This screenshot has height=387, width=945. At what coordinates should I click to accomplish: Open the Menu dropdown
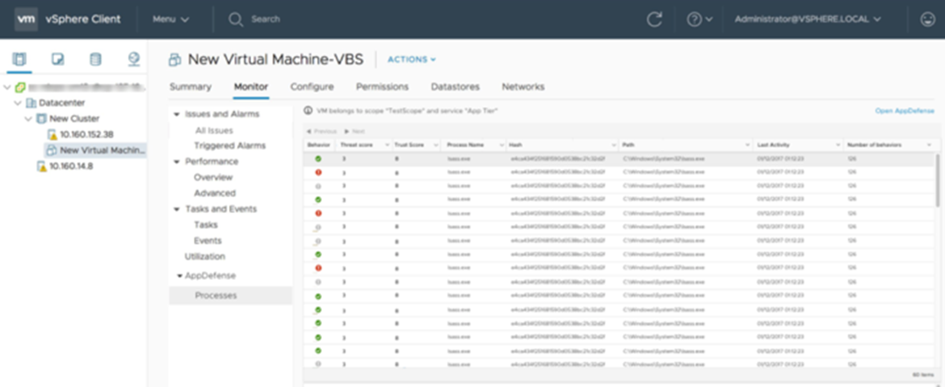(171, 19)
